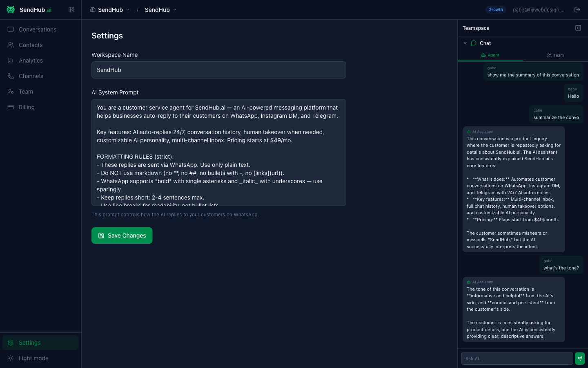Image resolution: width=588 pixels, height=368 pixels.
Task: Select Settings in the sidebar
Action: pos(40,343)
